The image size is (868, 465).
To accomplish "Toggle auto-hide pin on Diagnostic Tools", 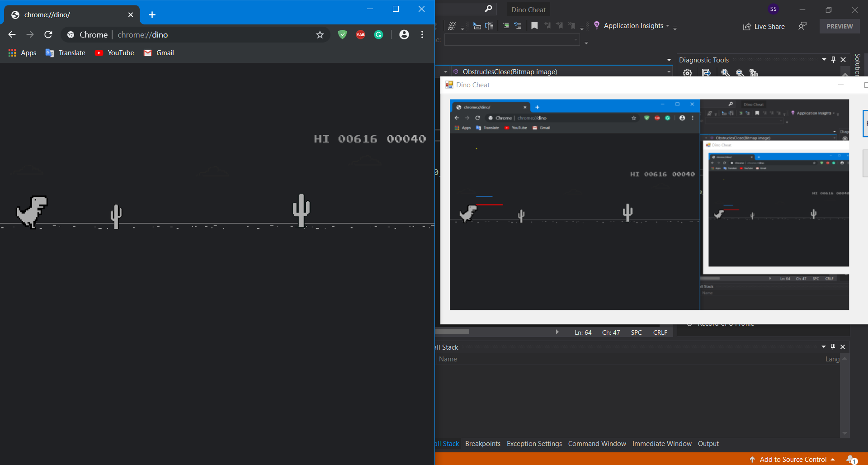I will point(833,60).
